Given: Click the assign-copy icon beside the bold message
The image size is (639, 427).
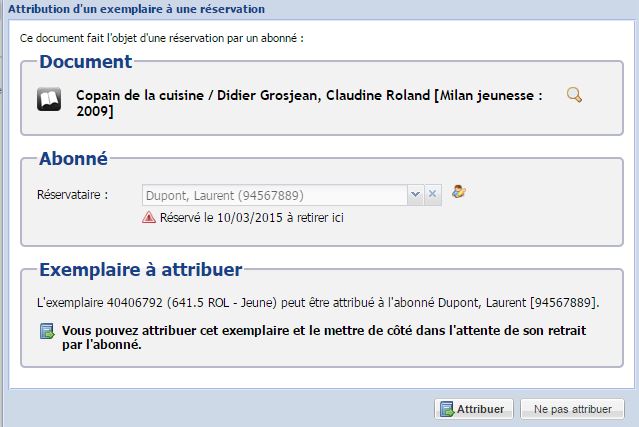Looking at the screenshot, I should (x=47, y=331).
